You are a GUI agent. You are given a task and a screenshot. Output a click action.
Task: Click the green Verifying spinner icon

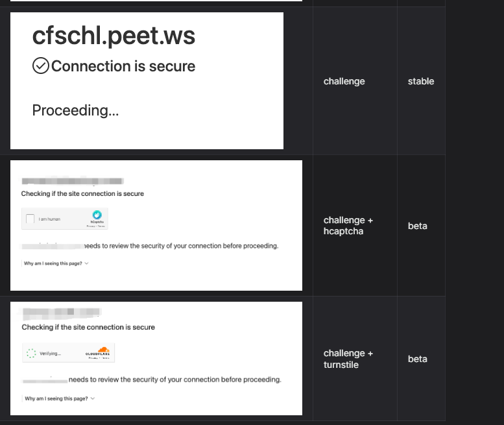click(x=31, y=354)
